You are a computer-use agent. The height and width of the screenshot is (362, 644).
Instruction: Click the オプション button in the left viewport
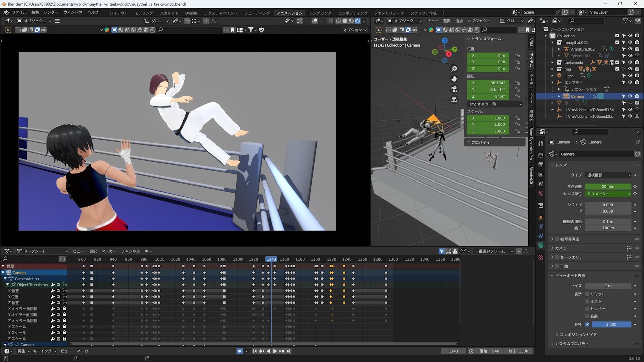[354, 30]
